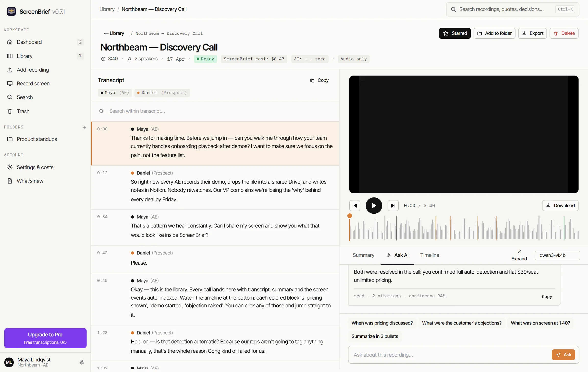Skip to previous segment
This screenshot has width=588, height=372.
tap(355, 206)
